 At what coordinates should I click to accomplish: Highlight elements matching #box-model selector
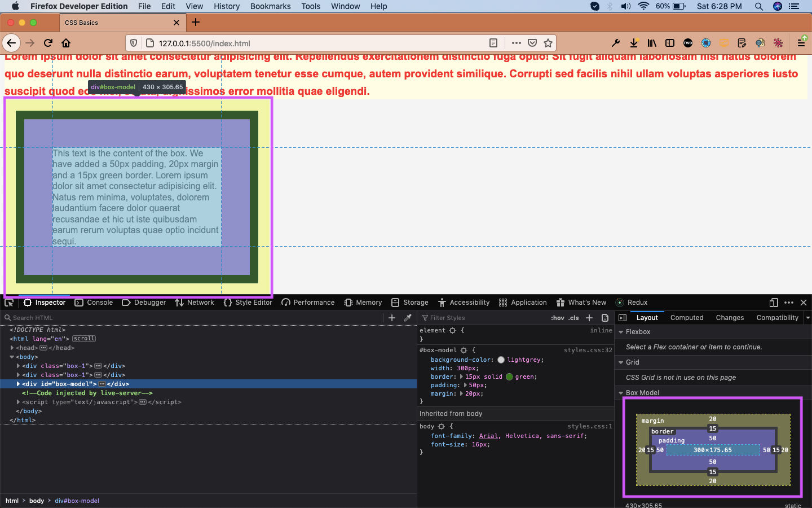464,350
